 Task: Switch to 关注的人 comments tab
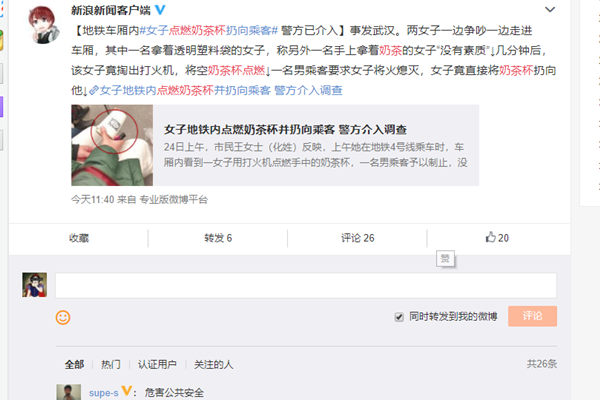(x=214, y=364)
